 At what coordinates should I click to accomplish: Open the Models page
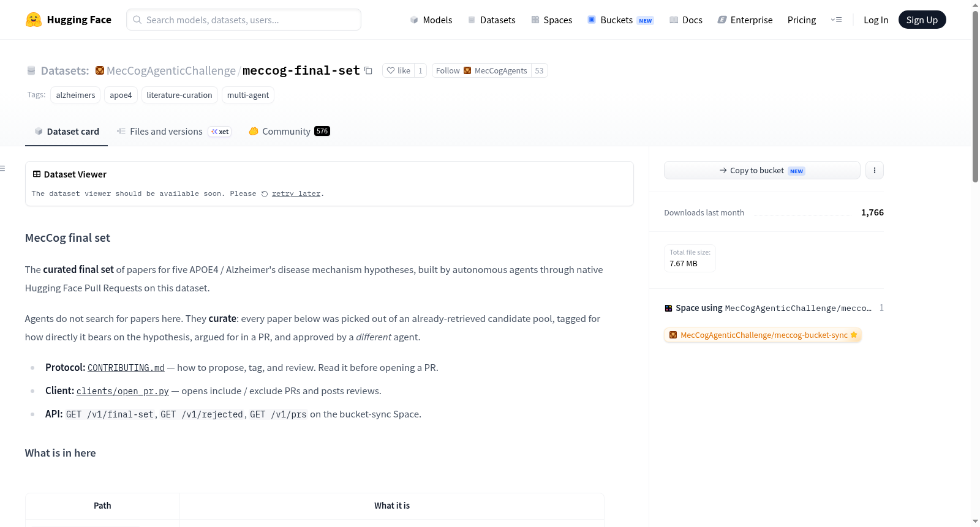click(431, 20)
